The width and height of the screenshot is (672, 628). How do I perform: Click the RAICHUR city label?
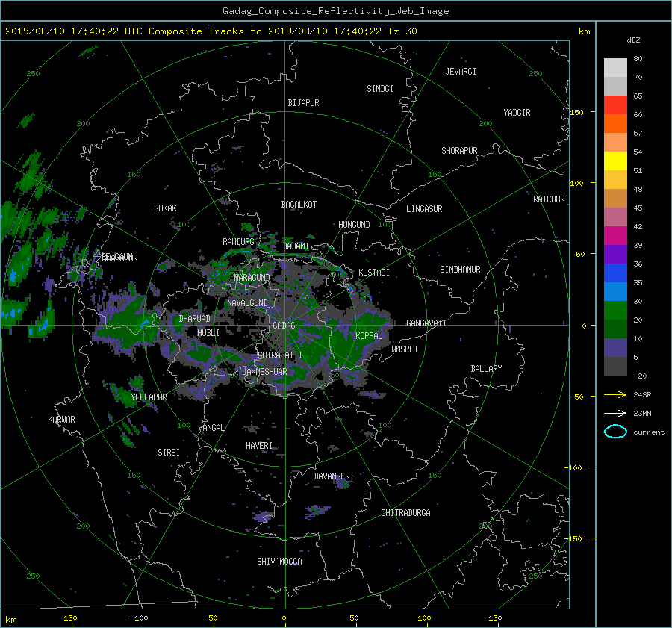(549, 199)
